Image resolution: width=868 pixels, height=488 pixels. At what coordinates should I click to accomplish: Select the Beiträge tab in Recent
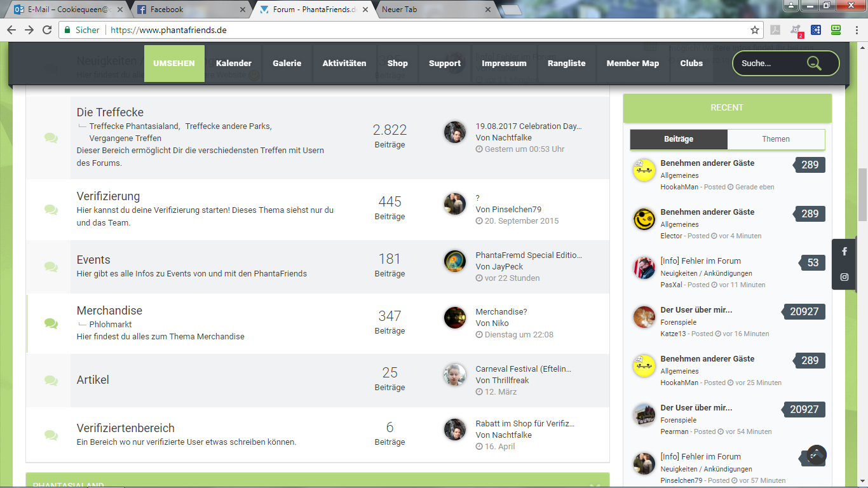point(679,139)
